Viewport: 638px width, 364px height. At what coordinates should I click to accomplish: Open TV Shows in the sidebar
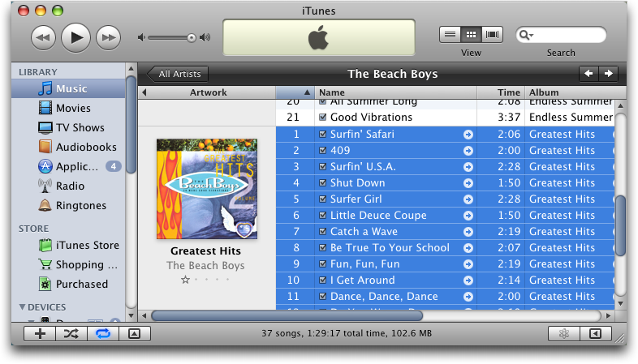pyautogui.click(x=68, y=127)
